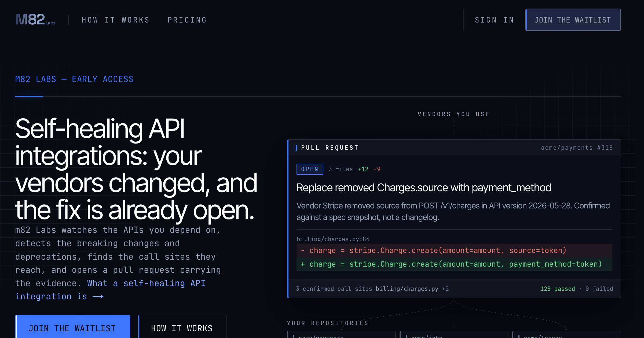Click the '+12' additions count
644x338 pixels.
click(x=363, y=169)
